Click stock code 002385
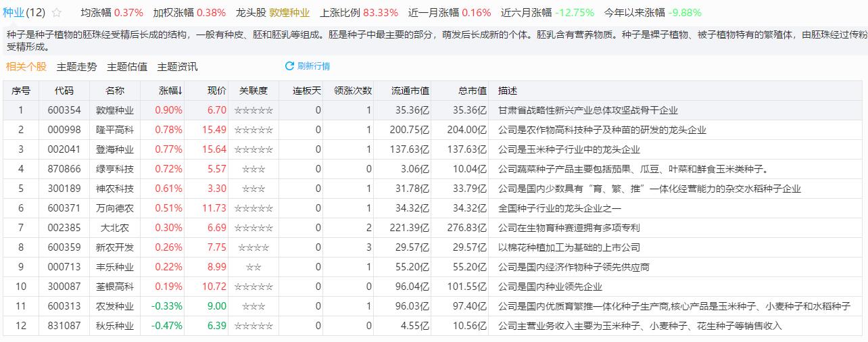 click(64, 228)
